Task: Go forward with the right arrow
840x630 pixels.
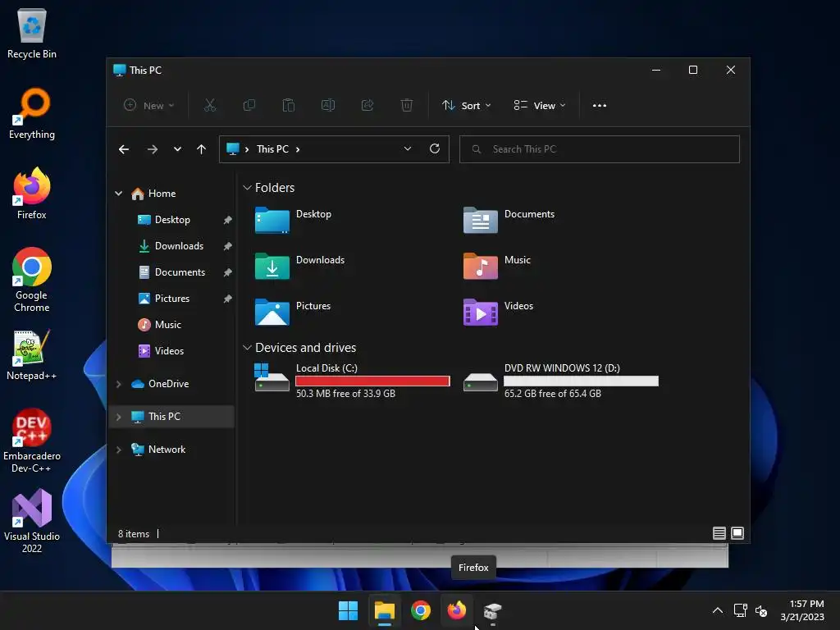Action: (153, 149)
